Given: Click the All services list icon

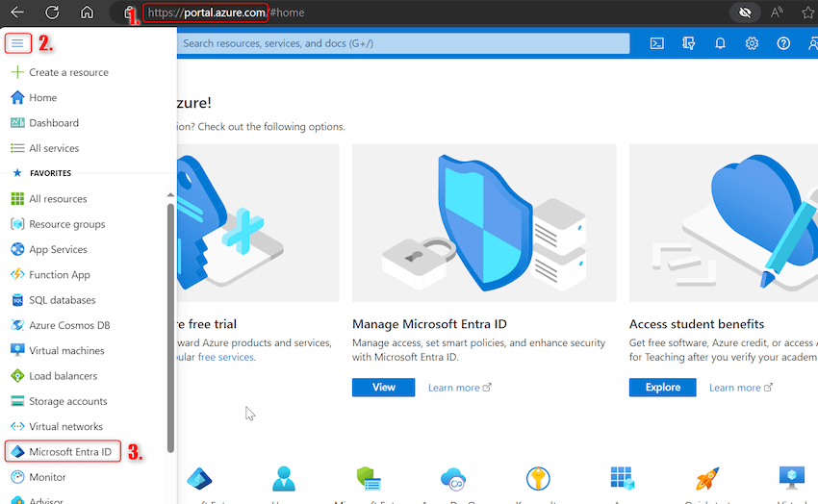Looking at the screenshot, I should [17, 148].
